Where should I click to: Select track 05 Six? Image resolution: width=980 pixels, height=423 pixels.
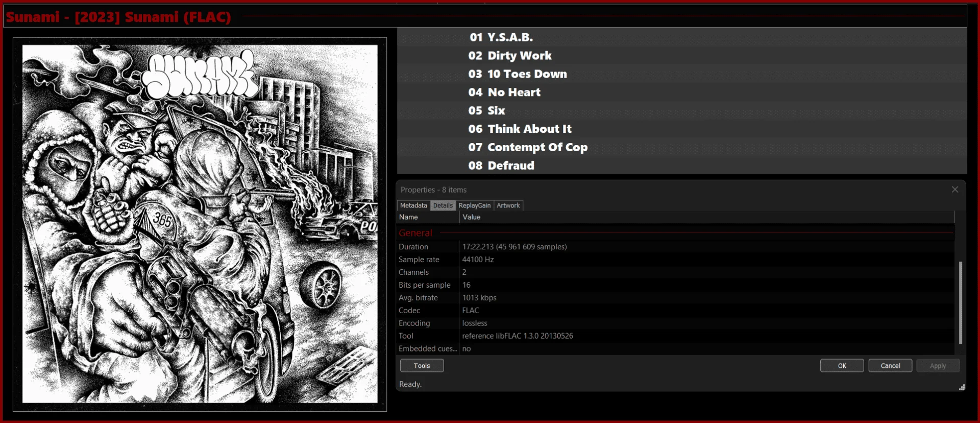(682, 111)
